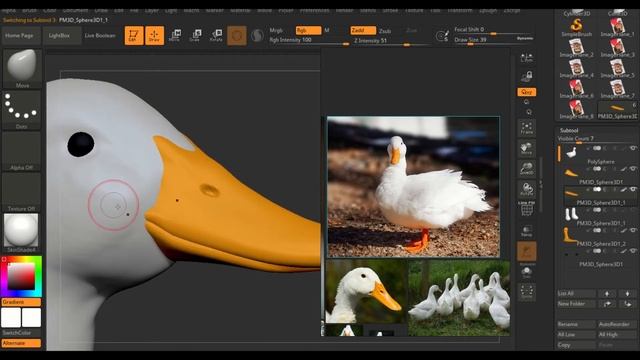Click the brush settings icon left of Focal Shift

coord(442,36)
